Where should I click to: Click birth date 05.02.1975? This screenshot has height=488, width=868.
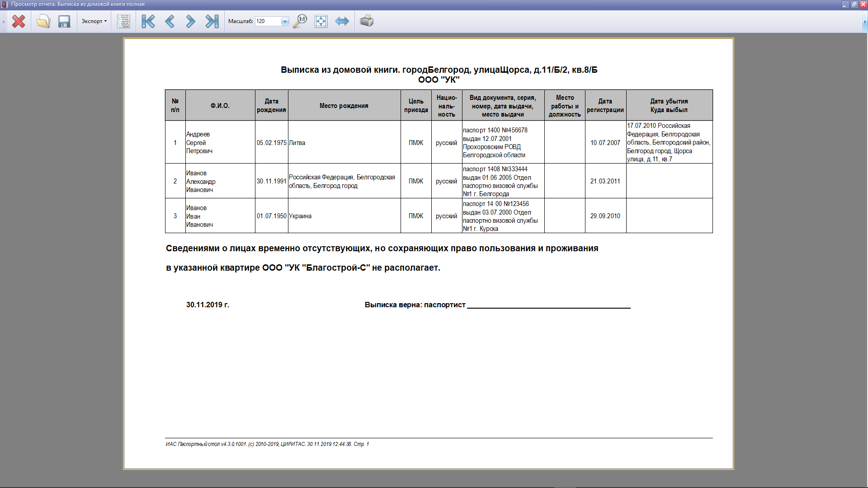click(x=272, y=142)
